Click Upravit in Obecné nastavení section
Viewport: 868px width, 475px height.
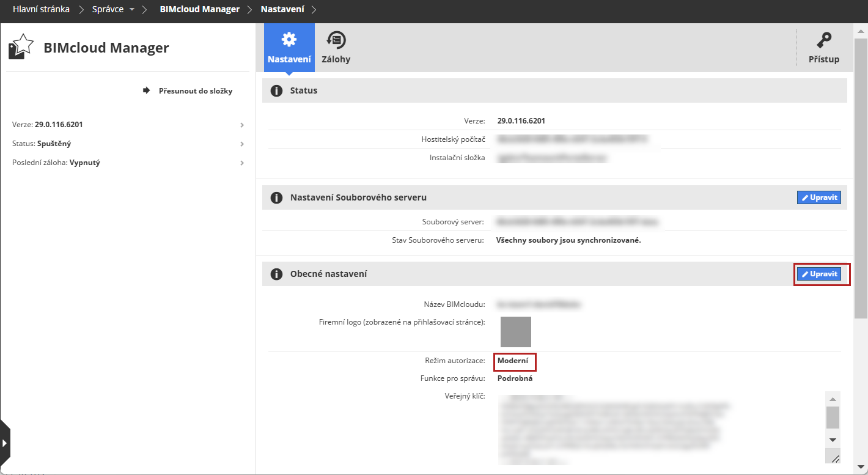(x=818, y=274)
